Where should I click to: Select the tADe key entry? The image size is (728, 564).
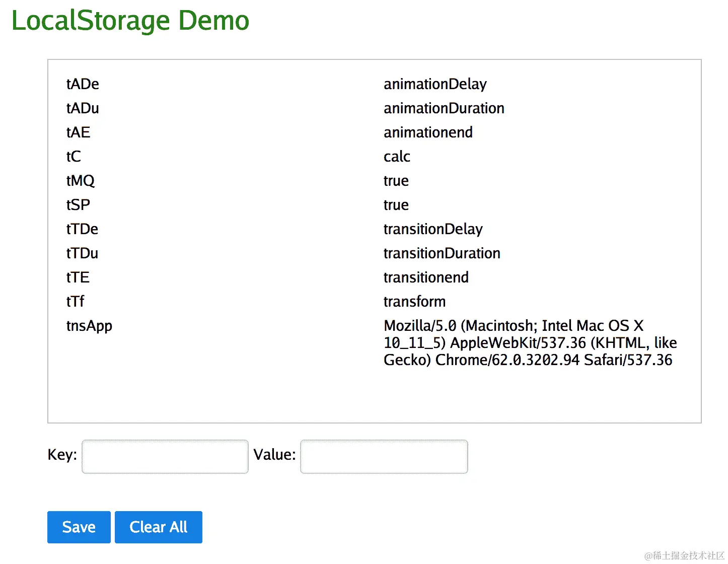click(x=83, y=84)
